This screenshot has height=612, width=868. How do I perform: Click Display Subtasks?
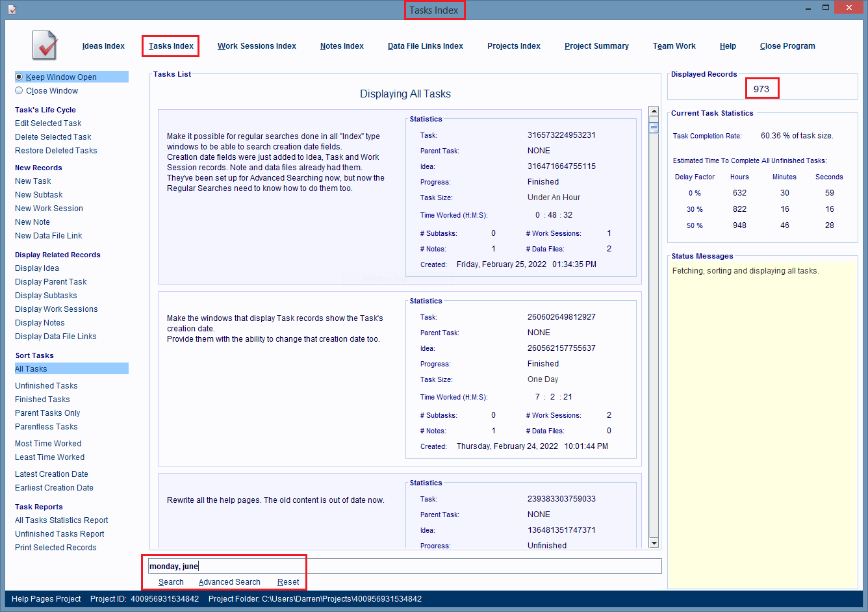(x=46, y=296)
